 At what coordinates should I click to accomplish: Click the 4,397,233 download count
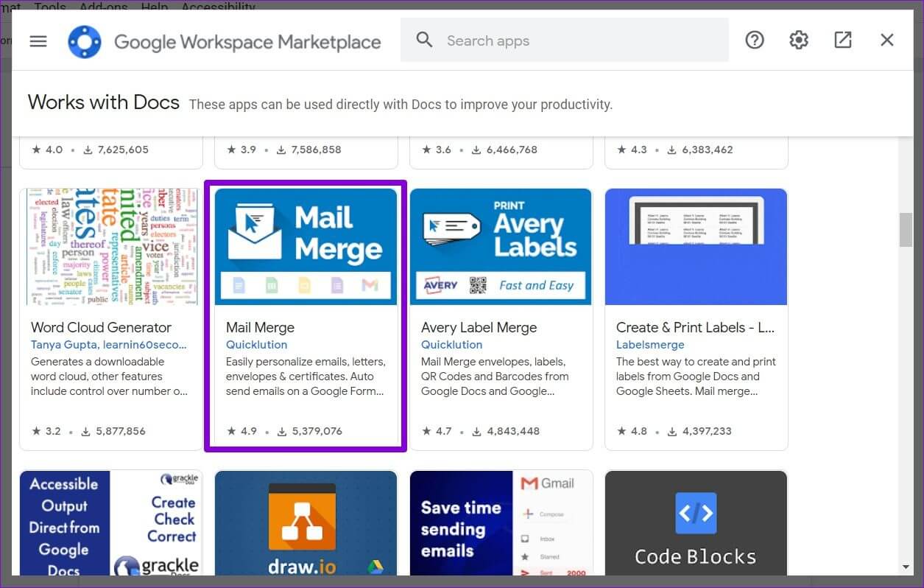click(699, 431)
